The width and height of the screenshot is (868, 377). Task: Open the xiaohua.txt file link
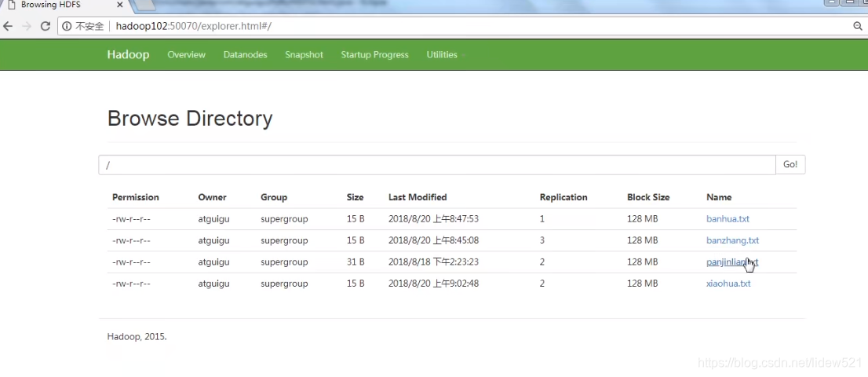pyautogui.click(x=728, y=284)
